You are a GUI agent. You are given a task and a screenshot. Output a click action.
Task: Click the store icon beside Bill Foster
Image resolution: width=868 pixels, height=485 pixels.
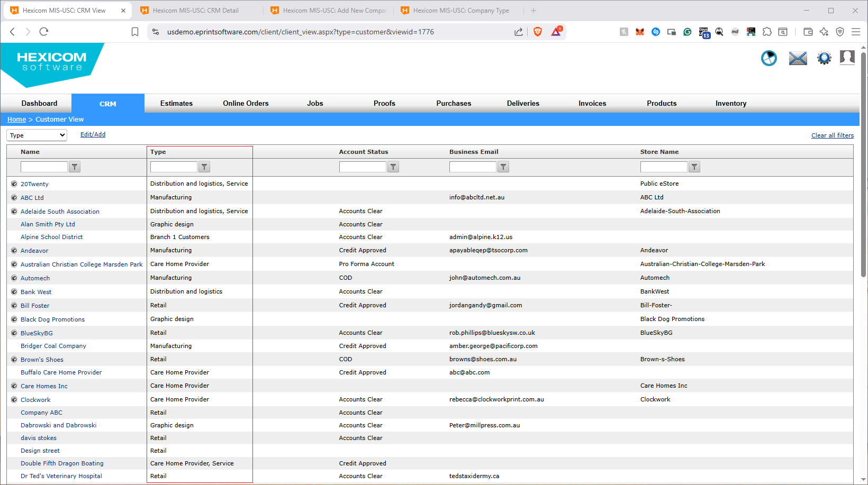(x=14, y=305)
